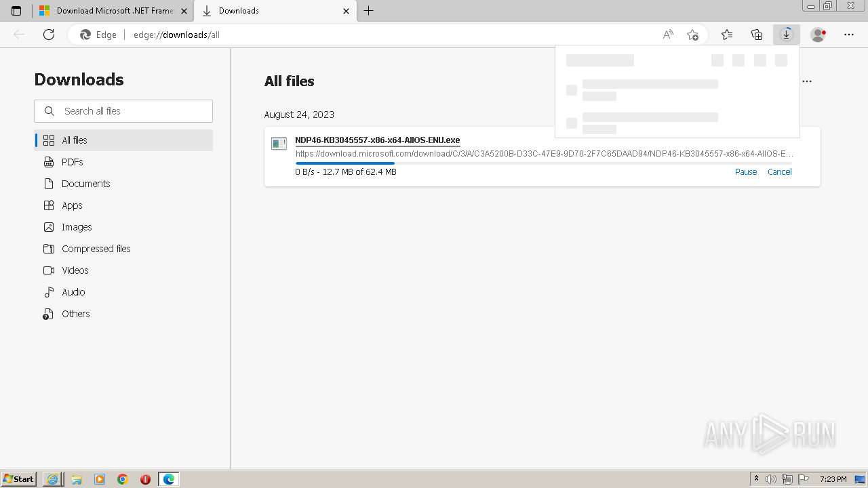The height and width of the screenshot is (488, 868).
Task: Click the 7:23 PM taskbar clock
Action: pyautogui.click(x=833, y=479)
